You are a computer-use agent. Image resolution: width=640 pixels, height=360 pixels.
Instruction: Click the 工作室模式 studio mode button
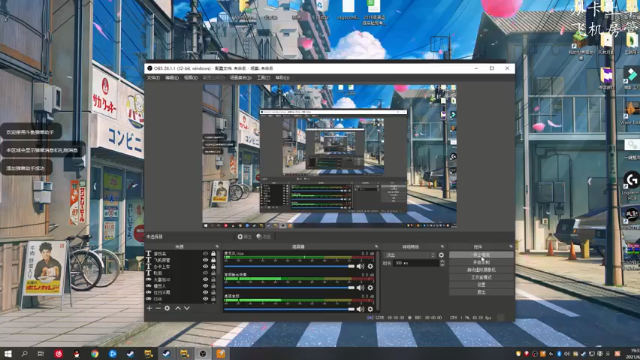tap(481, 277)
